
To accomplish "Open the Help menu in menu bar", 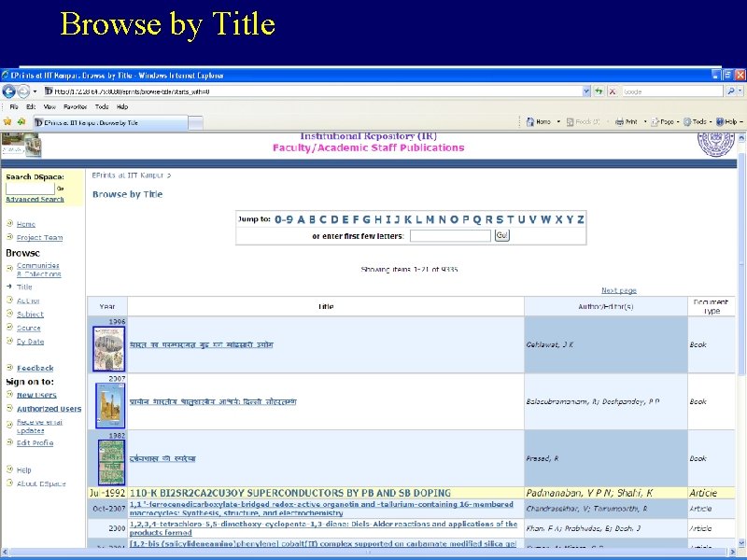I will [x=122, y=106].
